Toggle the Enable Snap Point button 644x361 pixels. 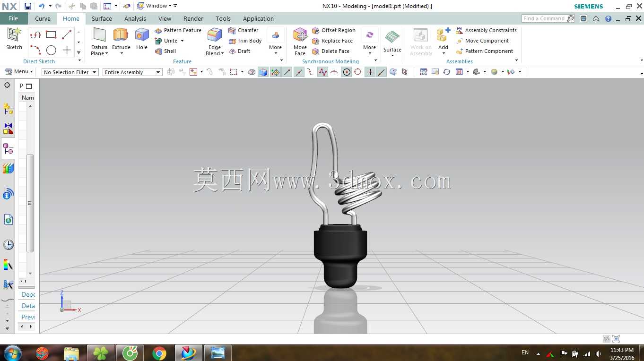(x=275, y=72)
